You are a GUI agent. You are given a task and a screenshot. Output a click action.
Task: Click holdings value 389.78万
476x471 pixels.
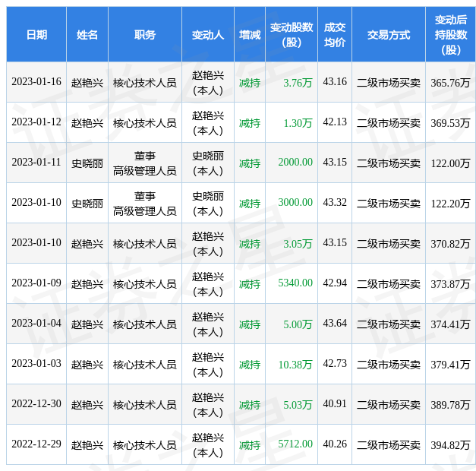point(450,405)
